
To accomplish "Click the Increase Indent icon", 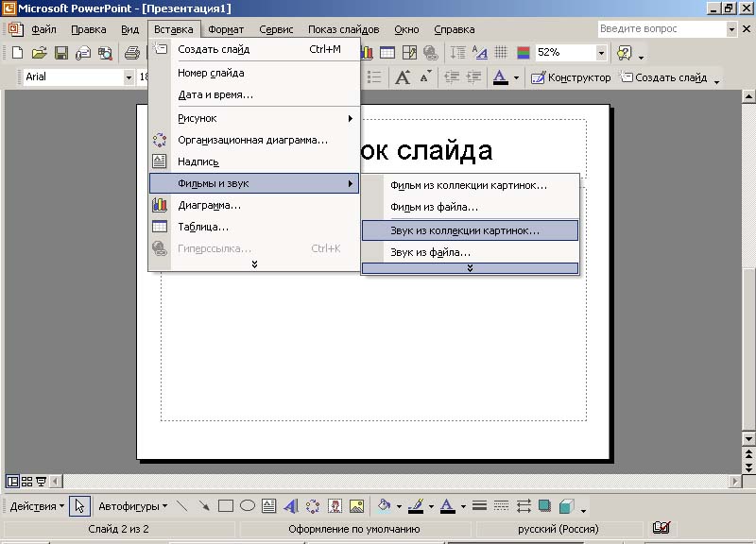I will pyautogui.click(x=474, y=77).
